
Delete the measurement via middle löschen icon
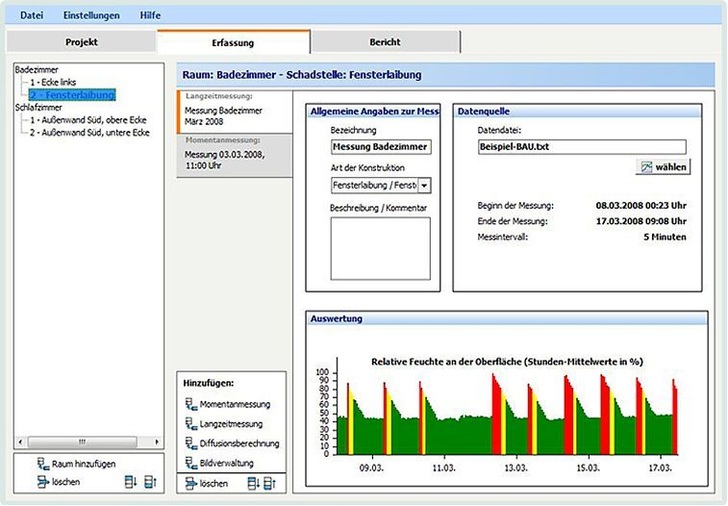[190, 483]
